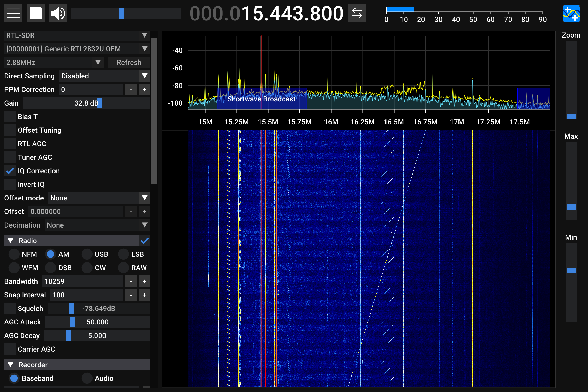588x392 pixels.
Task: Disable the IQ Correction checkbox
Action: click(x=10, y=171)
